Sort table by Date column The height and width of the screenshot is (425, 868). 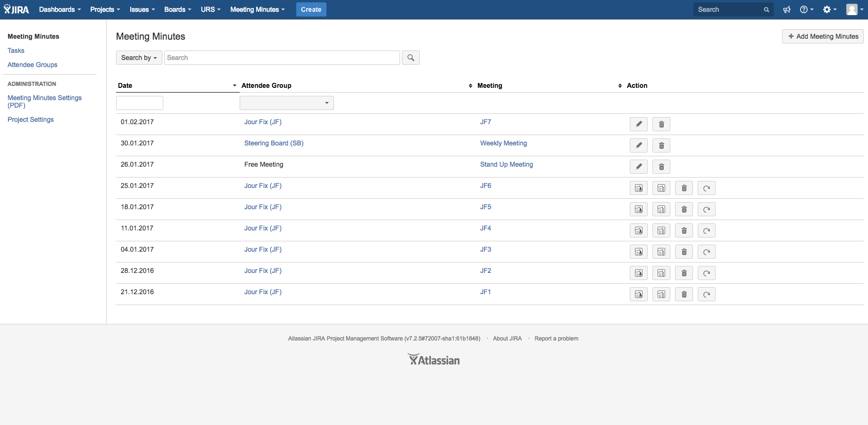(x=177, y=85)
